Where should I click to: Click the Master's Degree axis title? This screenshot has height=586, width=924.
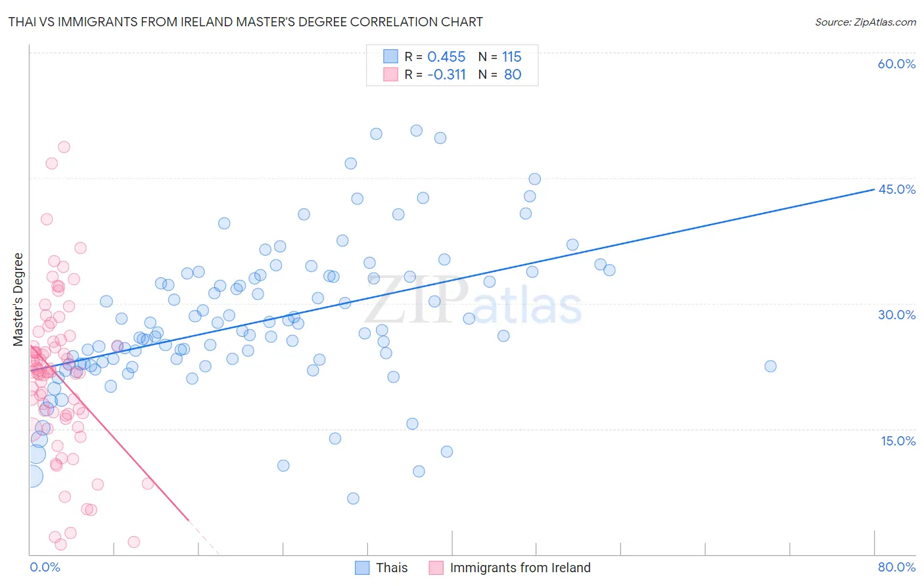pyautogui.click(x=18, y=300)
